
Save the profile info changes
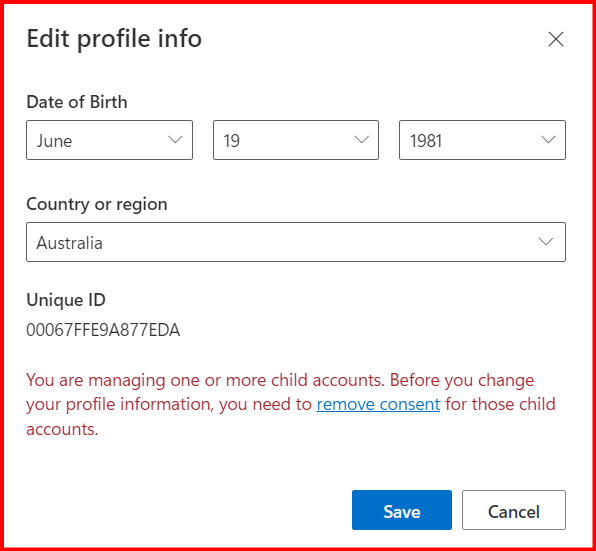pyautogui.click(x=402, y=510)
